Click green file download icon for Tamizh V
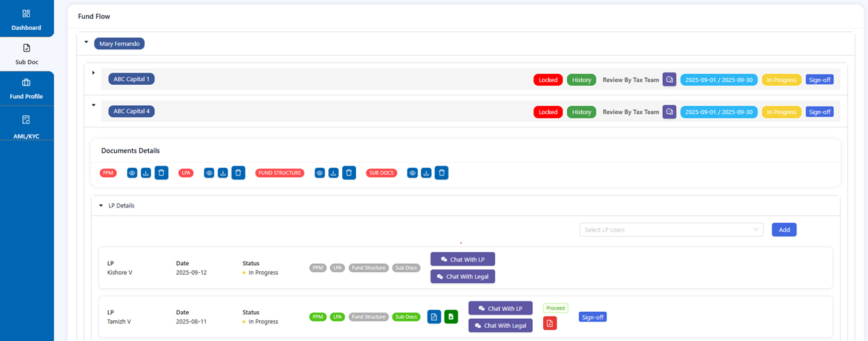Viewport: 868px width, 341px height. point(451,317)
